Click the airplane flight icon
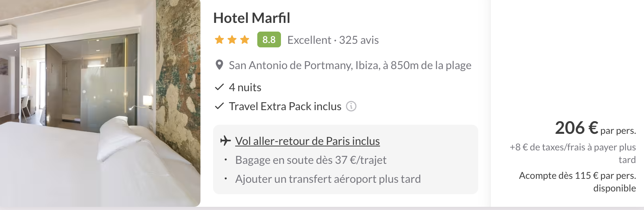 point(225,141)
